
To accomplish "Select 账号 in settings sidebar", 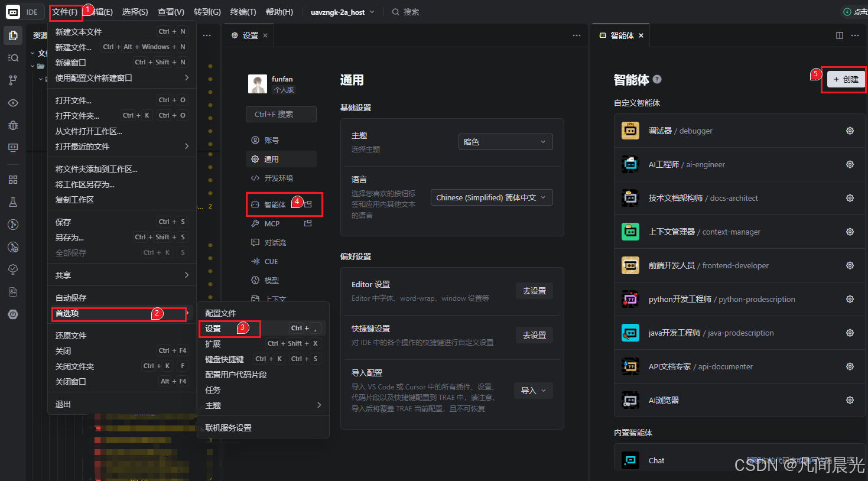I will coord(281,140).
